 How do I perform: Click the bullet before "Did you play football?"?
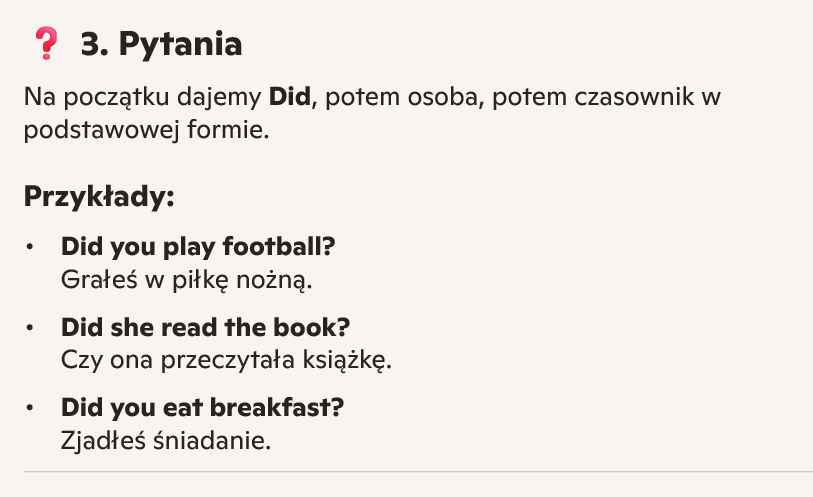pyautogui.click(x=32, y=246)
